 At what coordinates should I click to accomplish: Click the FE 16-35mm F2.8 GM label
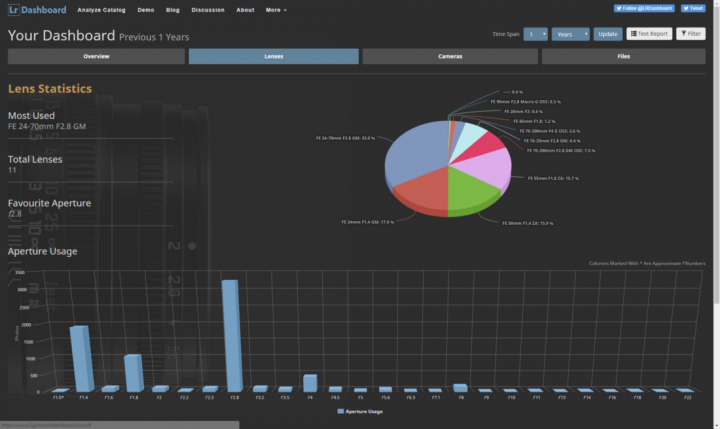coord(552,141)
